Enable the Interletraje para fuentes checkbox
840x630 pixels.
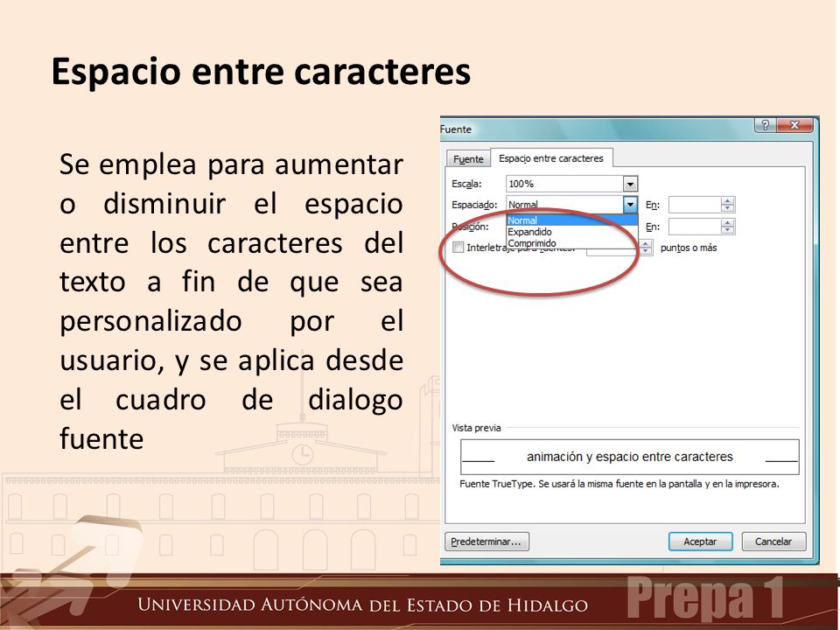pos(458,247)
